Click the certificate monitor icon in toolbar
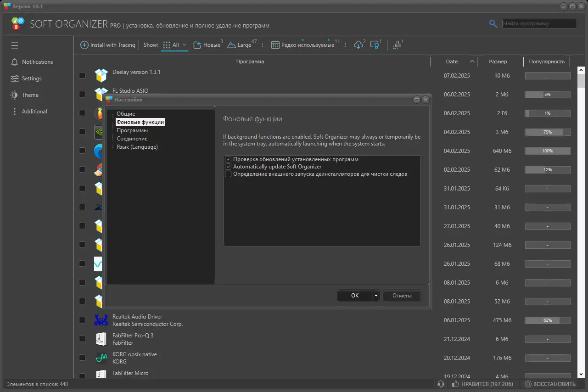The image size is (588, 392). click(375, 45)
